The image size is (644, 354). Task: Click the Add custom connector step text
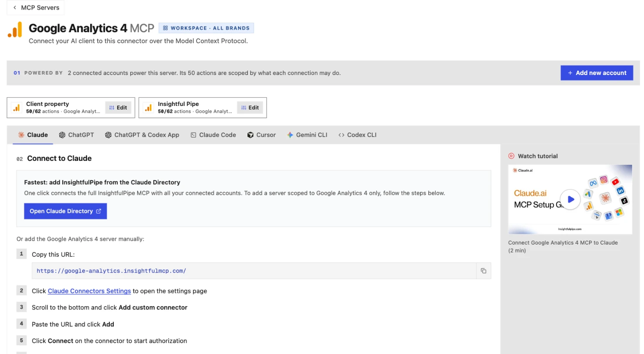pos(109,308)
